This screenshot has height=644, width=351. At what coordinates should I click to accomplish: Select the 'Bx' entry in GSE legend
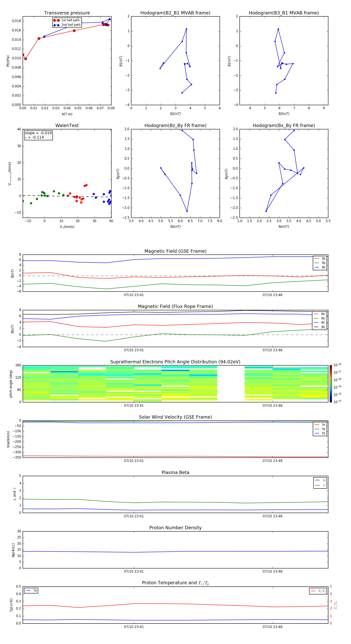click(x=320, y=259)
